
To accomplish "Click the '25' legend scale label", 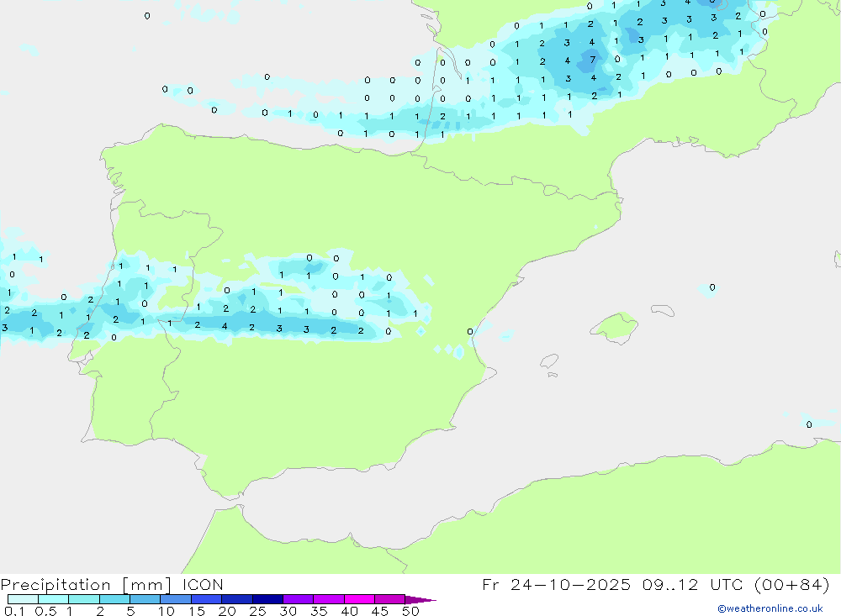I will pos(258,611).
